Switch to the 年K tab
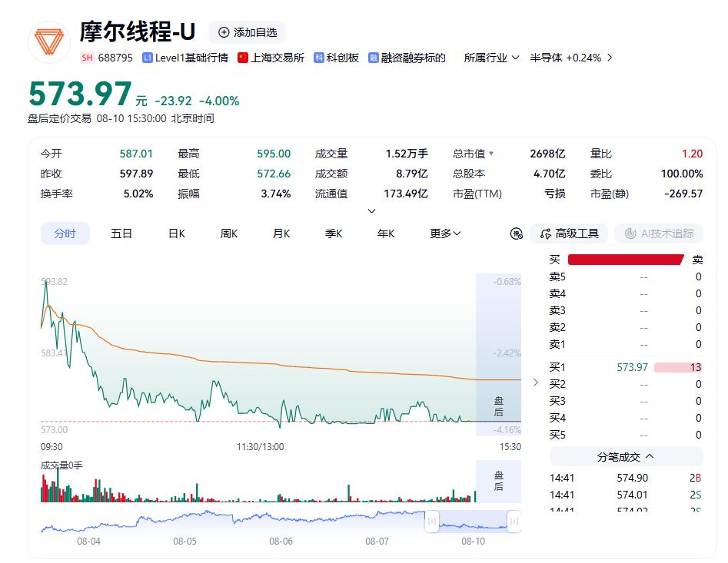Screen dimensions: 728x563 [x=386, y=233]
